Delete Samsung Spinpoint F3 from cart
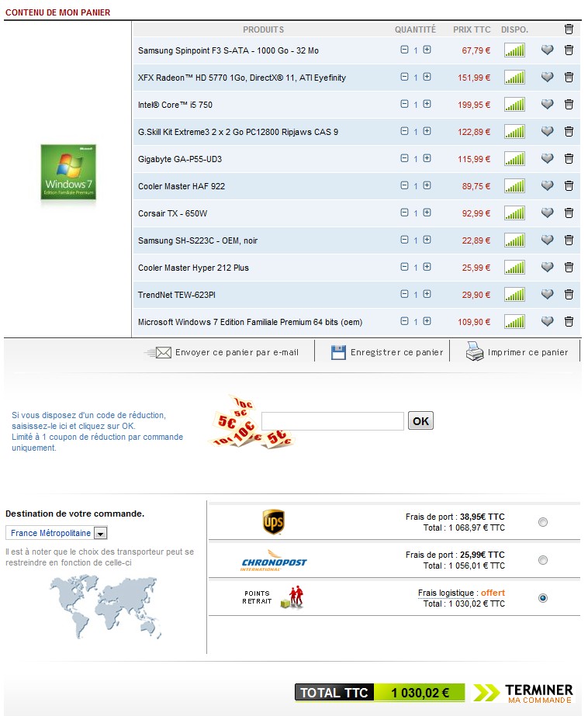This screenshot has width=588, height=716. click(569, 50)
